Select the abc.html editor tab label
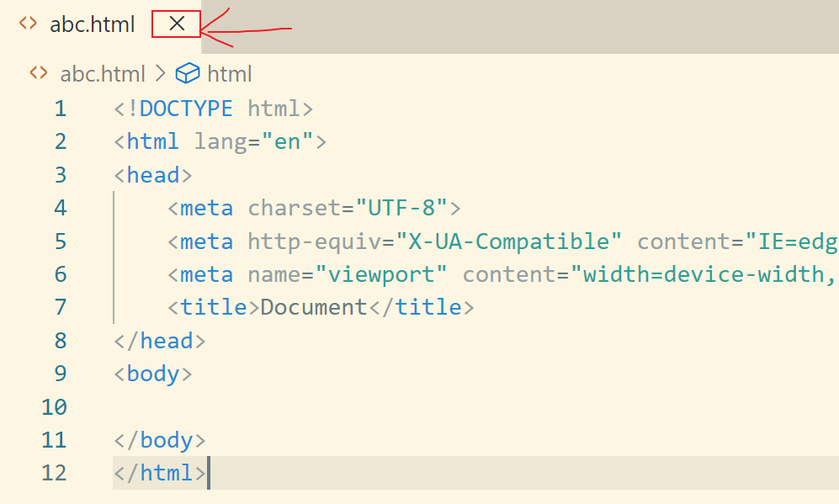Image resolution: width=839 pixels, height=504 pixels. tap(92, 24)
